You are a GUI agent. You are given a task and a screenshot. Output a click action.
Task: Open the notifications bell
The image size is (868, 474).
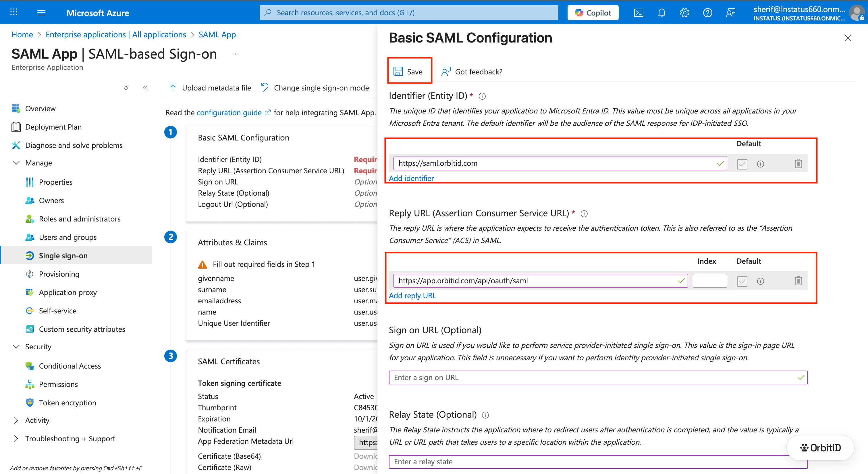661,13
